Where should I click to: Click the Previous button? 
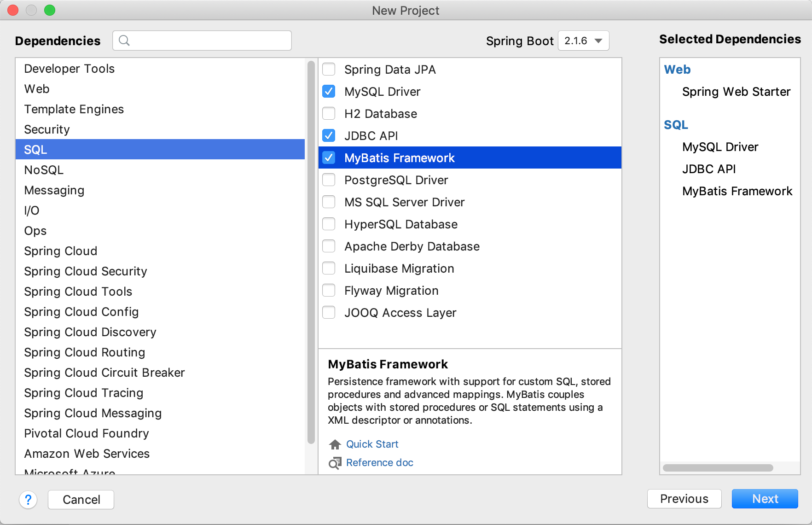coord(684,499)
